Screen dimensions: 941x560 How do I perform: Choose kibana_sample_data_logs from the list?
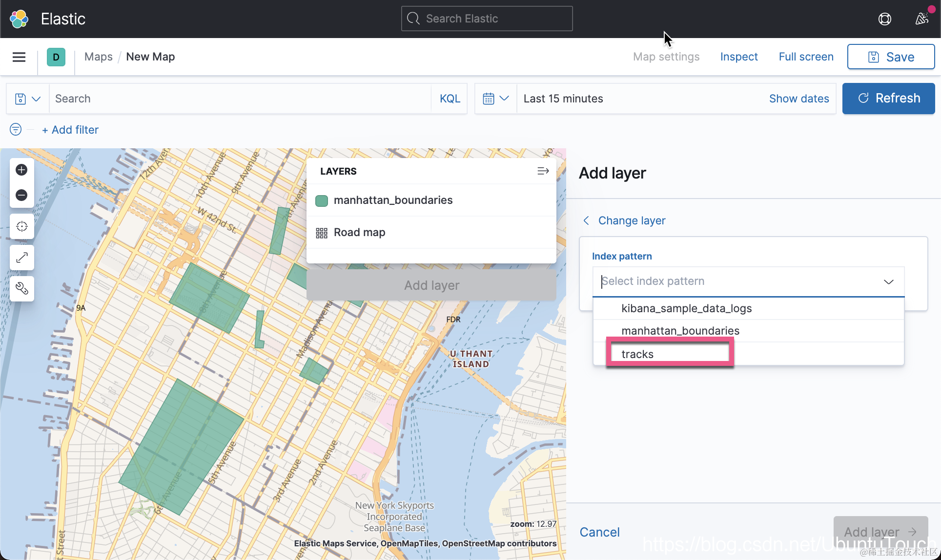click(686, 308)
